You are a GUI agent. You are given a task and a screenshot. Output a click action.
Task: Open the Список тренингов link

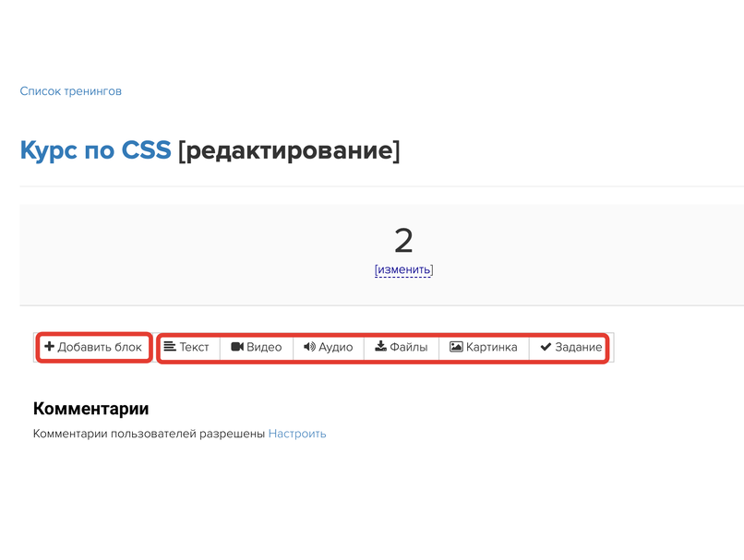pos(71,91)
